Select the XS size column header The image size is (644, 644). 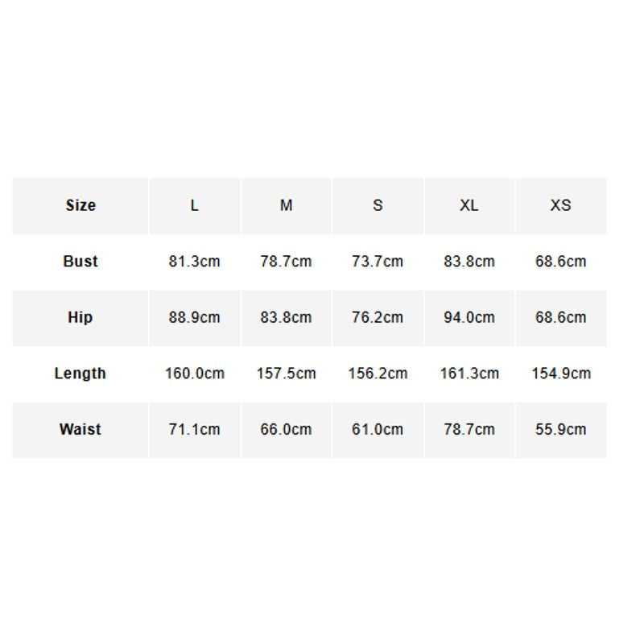[561, 206]
